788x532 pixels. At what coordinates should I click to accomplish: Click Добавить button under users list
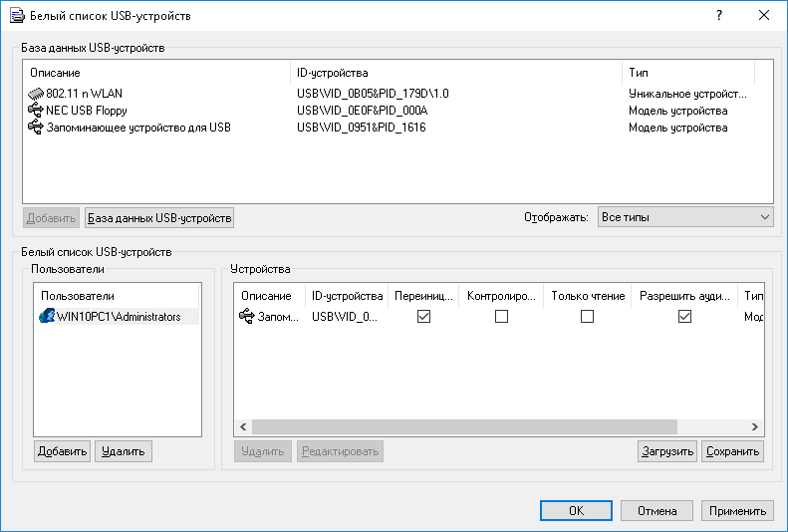click(62, 451)
